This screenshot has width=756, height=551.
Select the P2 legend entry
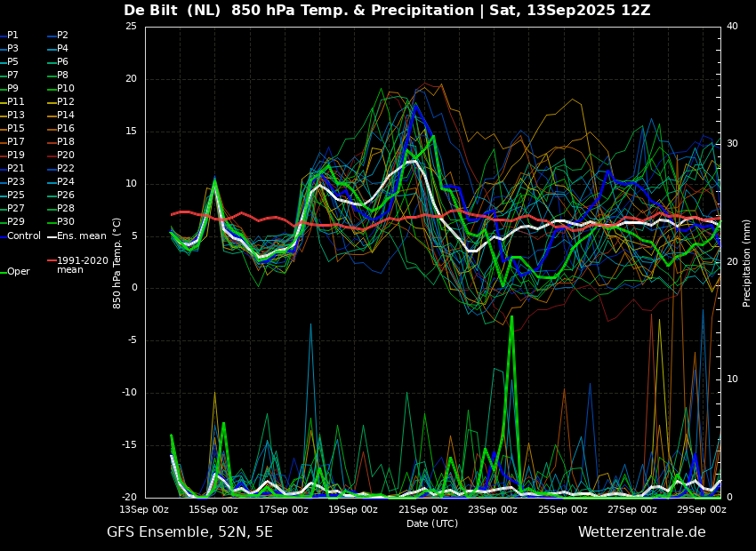click(58, 36)
